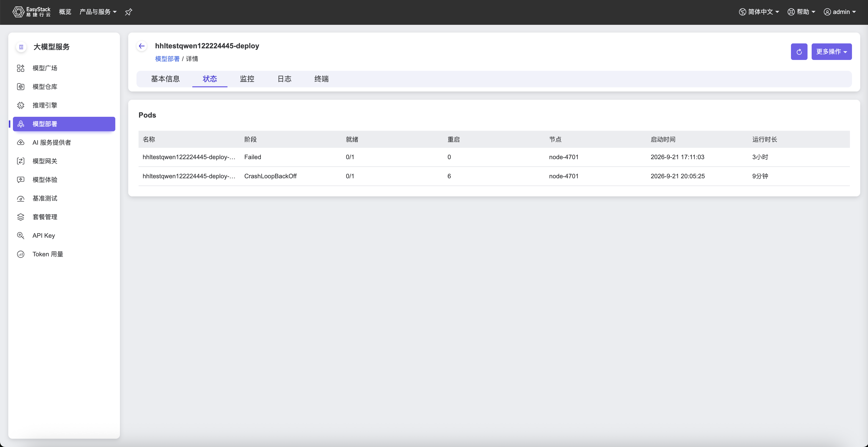Click the EasyStack logo
The width and height of the screenshot is (868, 447).
[x=31, y=12]
